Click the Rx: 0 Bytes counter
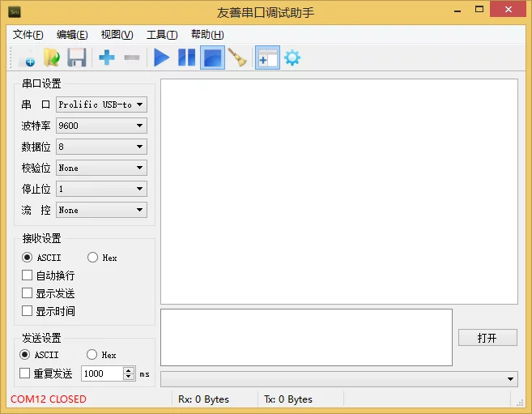Viewport: 532px width, 414px height. point(203,399)
